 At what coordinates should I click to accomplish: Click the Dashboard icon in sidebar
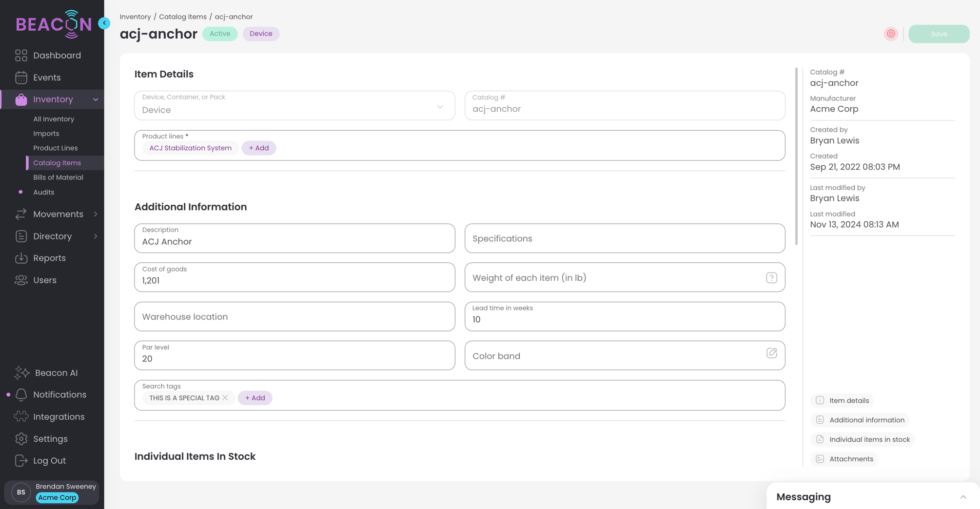click(x=21, y=56)
